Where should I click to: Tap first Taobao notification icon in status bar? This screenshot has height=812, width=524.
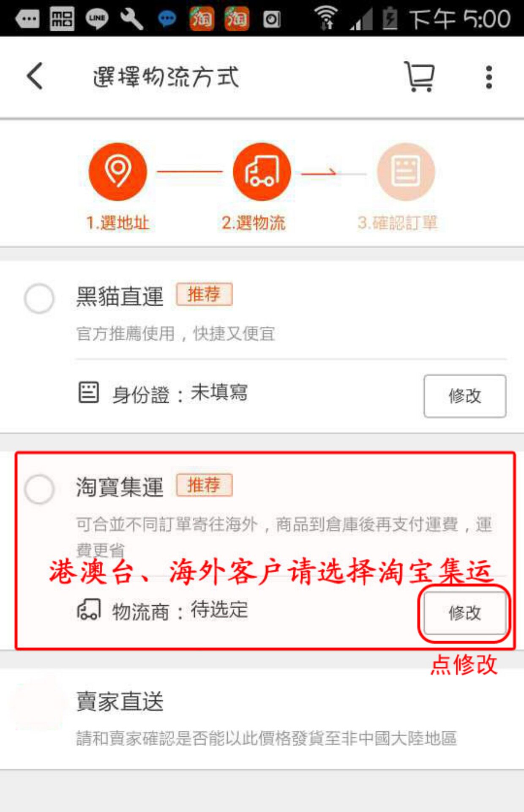click(202, 19)
